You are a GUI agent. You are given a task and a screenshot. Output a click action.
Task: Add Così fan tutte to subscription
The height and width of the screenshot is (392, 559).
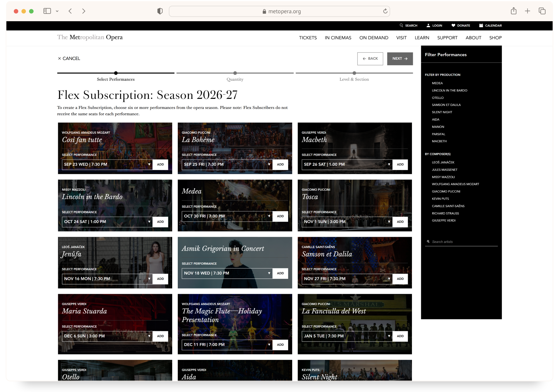[x=160, y=164]
